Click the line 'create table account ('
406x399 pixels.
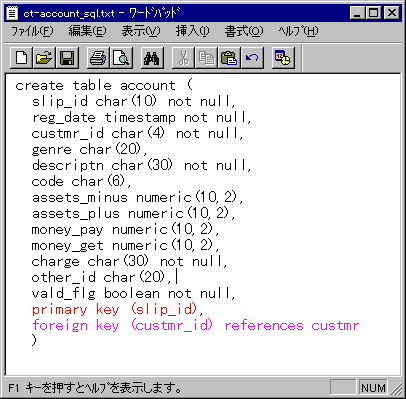pos(104,85)
